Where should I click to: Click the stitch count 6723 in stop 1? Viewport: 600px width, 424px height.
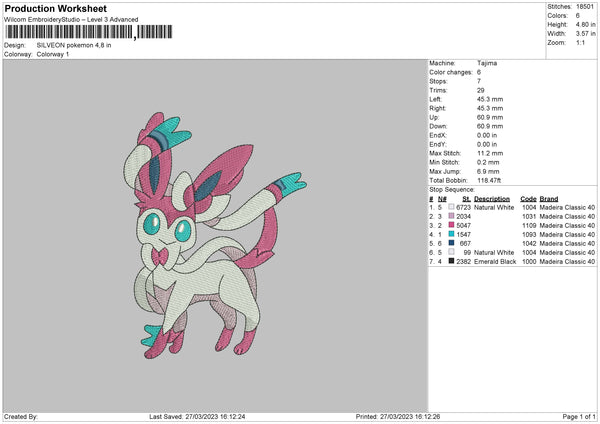[463, 207]
